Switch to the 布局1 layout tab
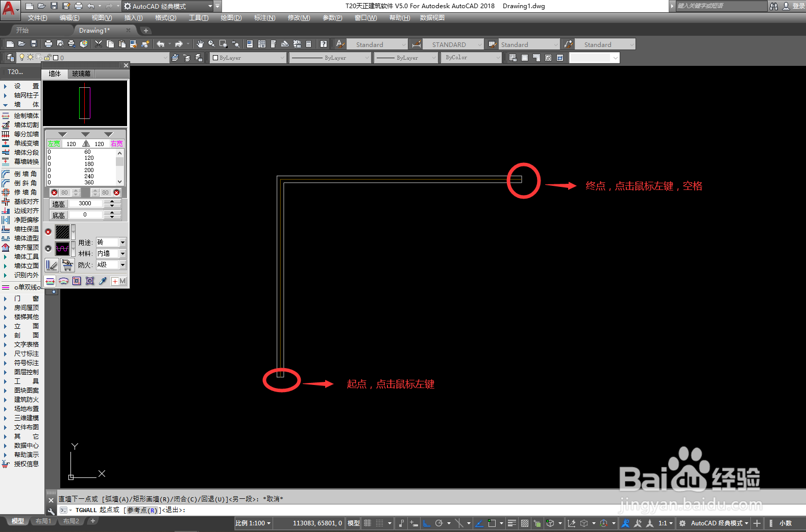 pyautogui.click(x=43, y=521)
